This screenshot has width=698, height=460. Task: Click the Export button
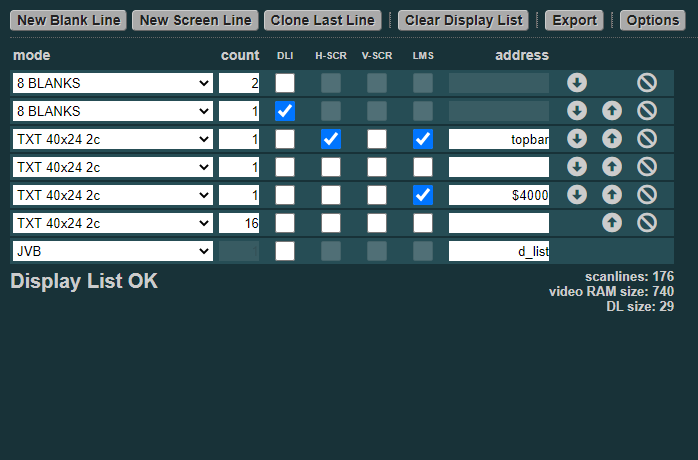pyautogui.click(x=574, y=20)
